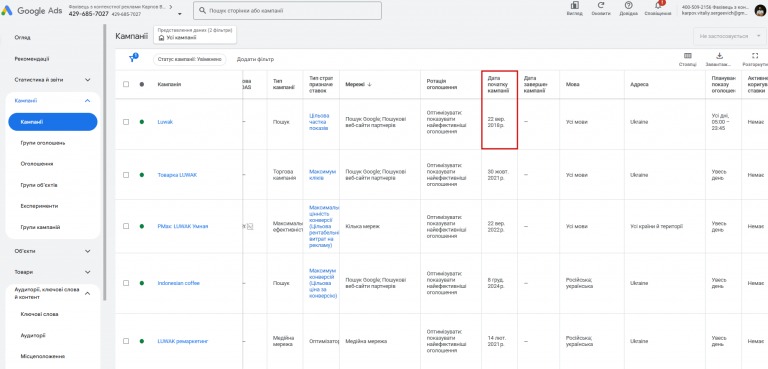Click status dot for Товарка LUWAK
Image resolution: width=768 pixels, height=369 pixels.
(142, 175)
